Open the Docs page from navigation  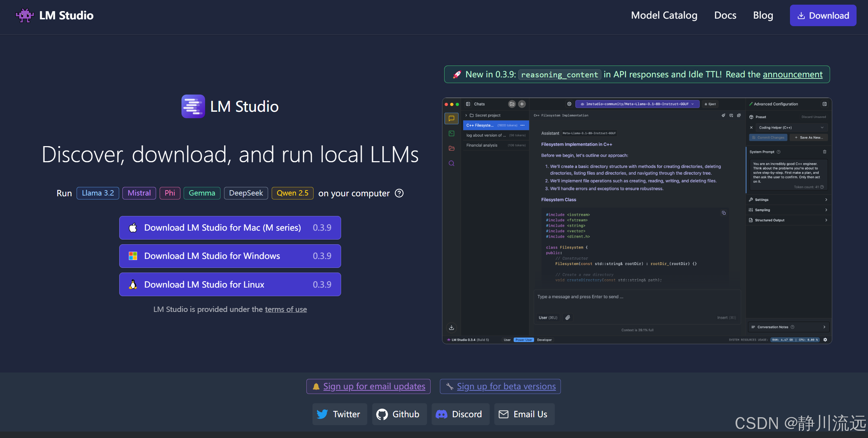[725, 15]
